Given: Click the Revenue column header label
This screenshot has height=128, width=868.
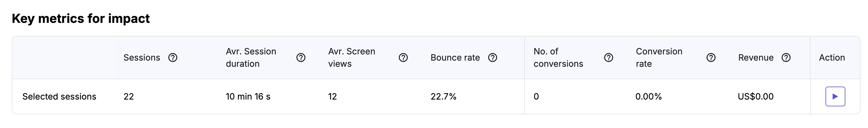Looking at the screenshot, I should [x=756, y=58].
